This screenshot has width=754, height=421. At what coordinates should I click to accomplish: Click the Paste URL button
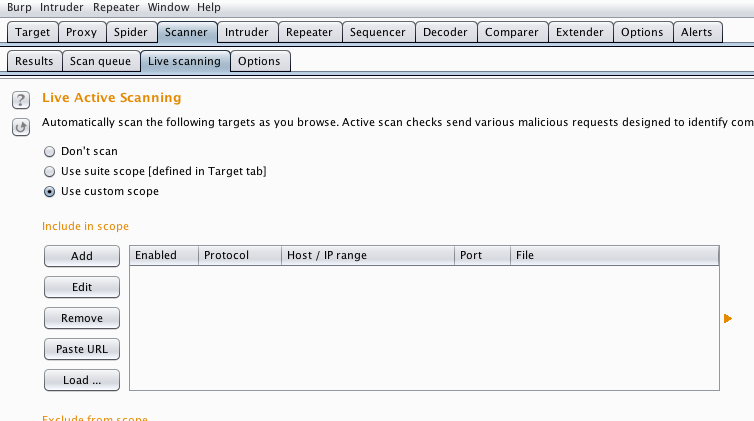82,349
